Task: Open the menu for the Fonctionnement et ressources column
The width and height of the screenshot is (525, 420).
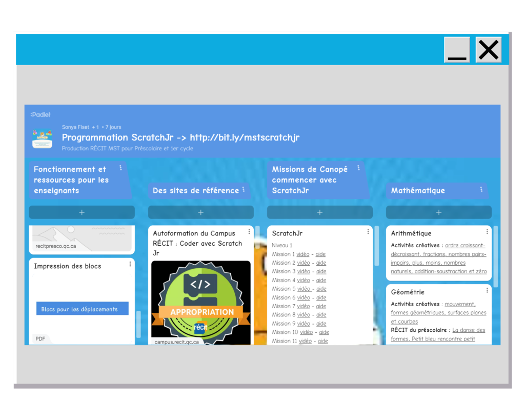Action: pyautogui.click(x=121, y=168)
